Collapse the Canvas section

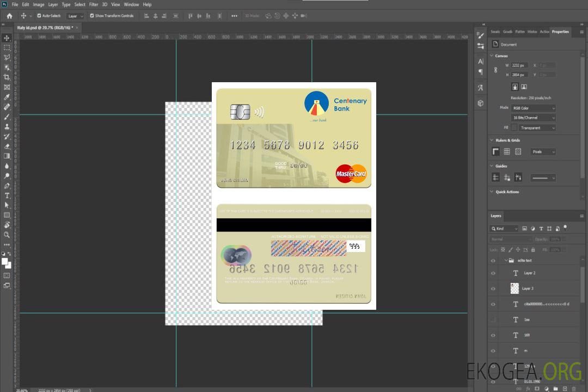click(x=492, y=56)
